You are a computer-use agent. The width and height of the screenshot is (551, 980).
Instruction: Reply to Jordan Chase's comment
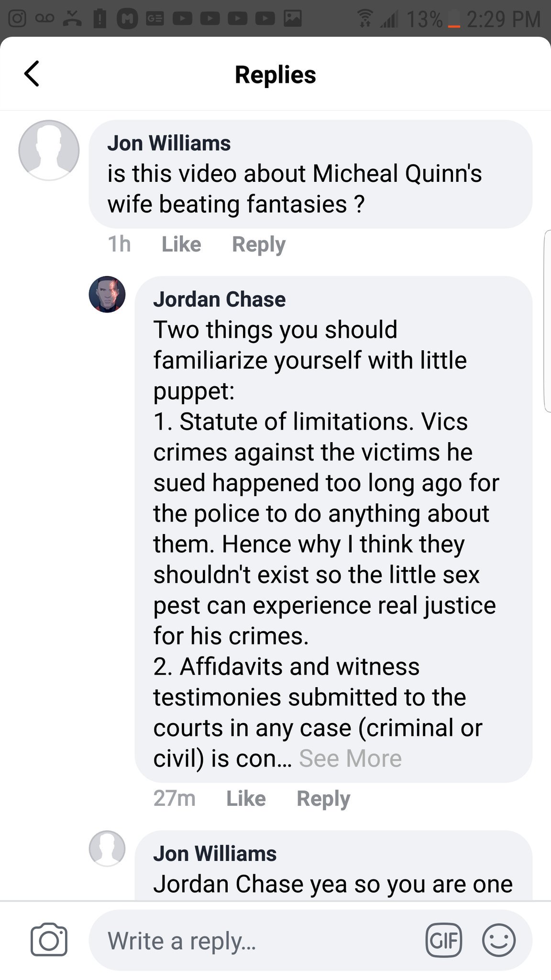point(323,798)
